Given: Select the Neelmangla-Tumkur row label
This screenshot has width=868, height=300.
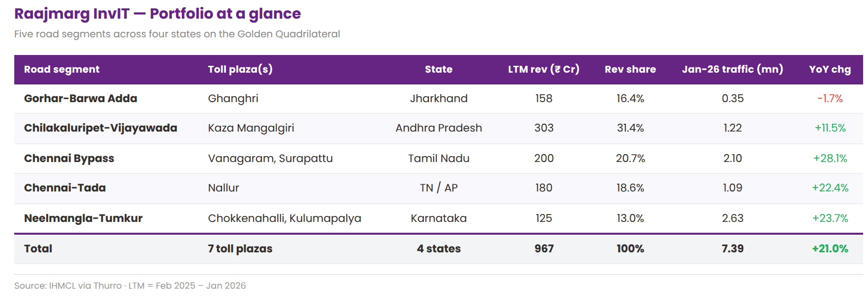Looking at the screenshot, I should click(x=84, y=218).
